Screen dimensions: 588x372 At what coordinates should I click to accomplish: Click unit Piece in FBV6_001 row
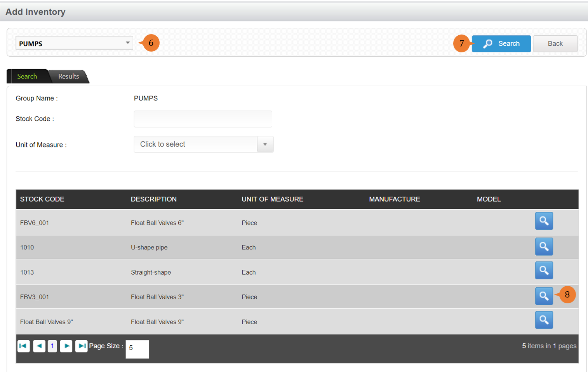(249, 223)
